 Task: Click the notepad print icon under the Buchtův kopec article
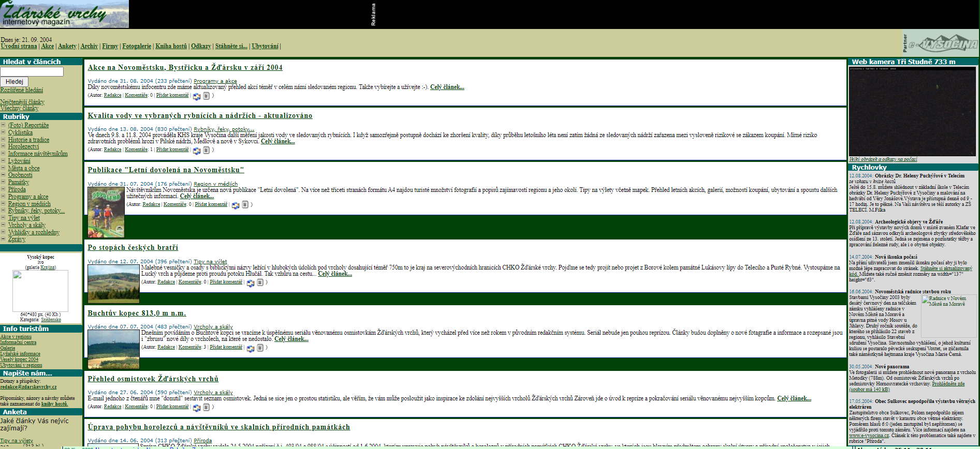tap(260, 348)
